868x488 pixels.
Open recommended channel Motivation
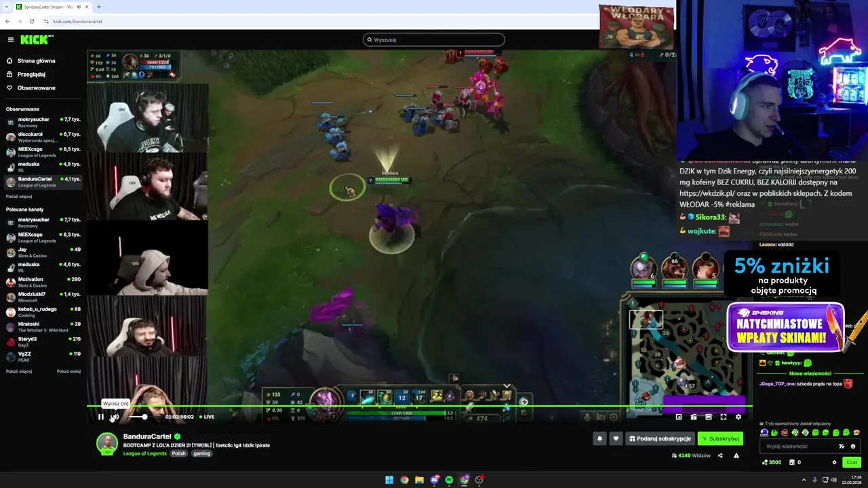click(x=43, y=282)
